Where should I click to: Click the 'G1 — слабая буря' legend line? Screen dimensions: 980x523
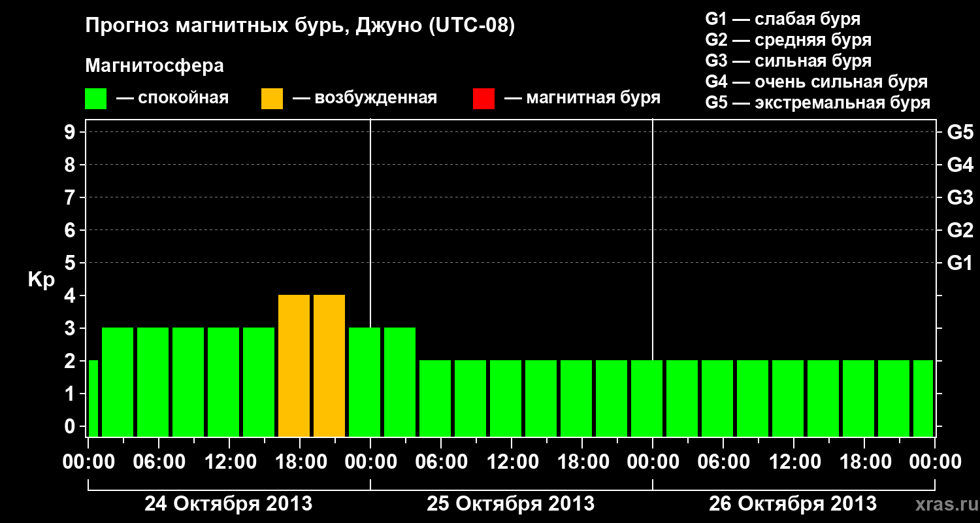[x=783, y=19]
